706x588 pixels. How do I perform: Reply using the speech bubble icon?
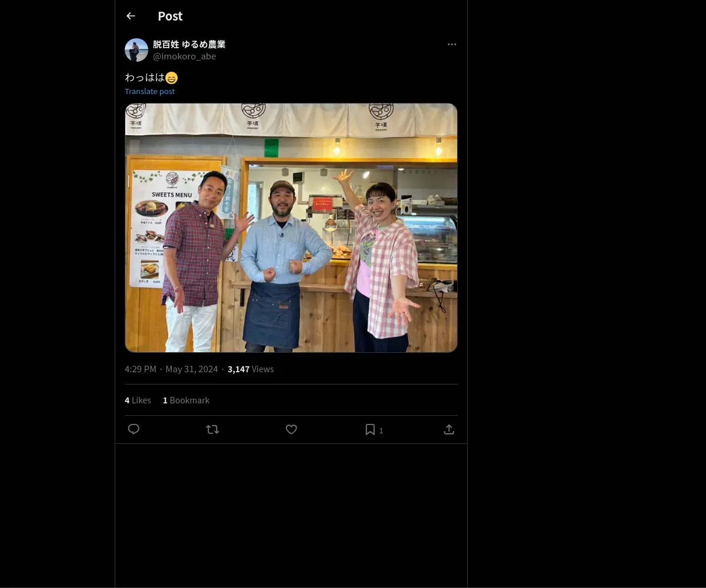[x=134, y=429]
